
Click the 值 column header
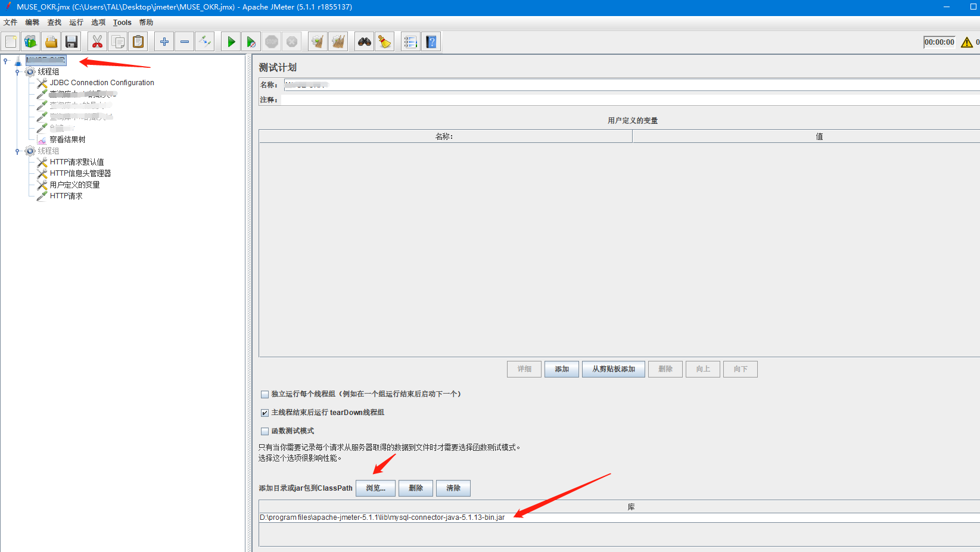(x=807, y=136)
